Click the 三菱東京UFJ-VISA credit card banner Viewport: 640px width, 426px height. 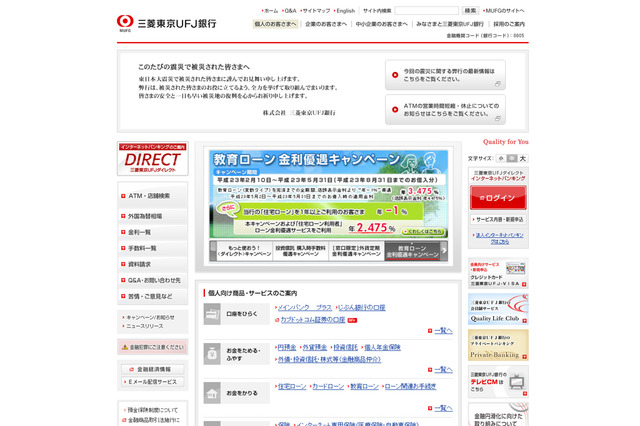(498, 273)
